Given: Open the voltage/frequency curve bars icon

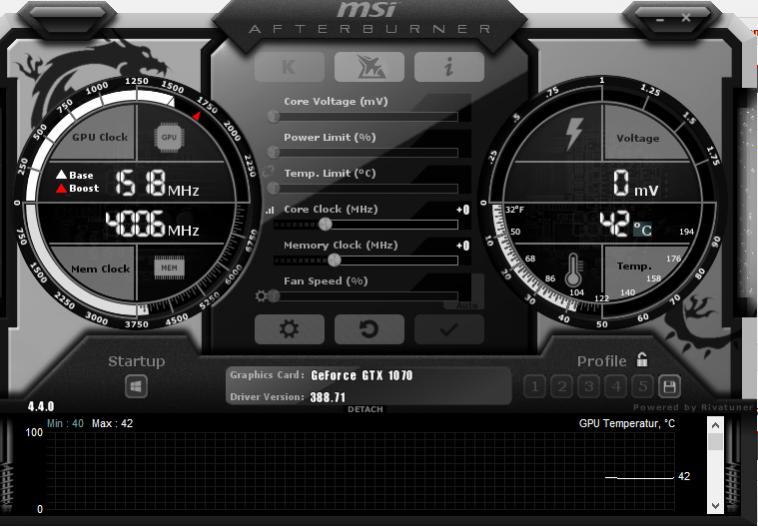Looking at the screenshot, I should (270, 210).
